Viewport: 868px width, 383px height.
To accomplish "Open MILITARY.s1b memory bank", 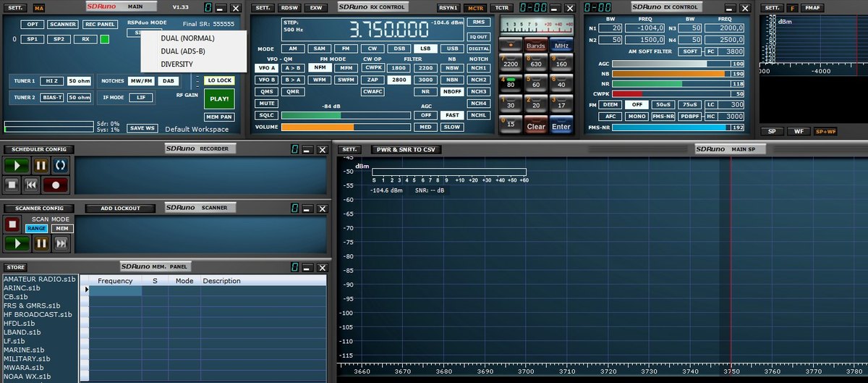I will [27, 358].
